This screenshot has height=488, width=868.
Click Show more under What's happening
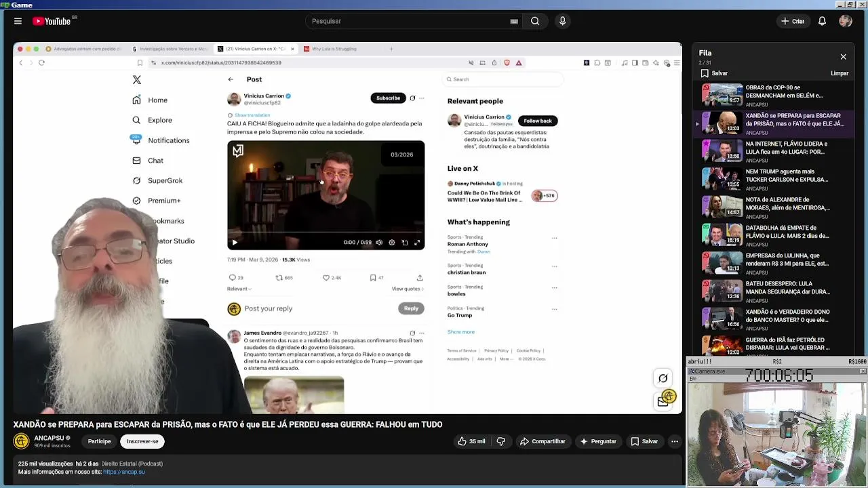click(460, 332)
